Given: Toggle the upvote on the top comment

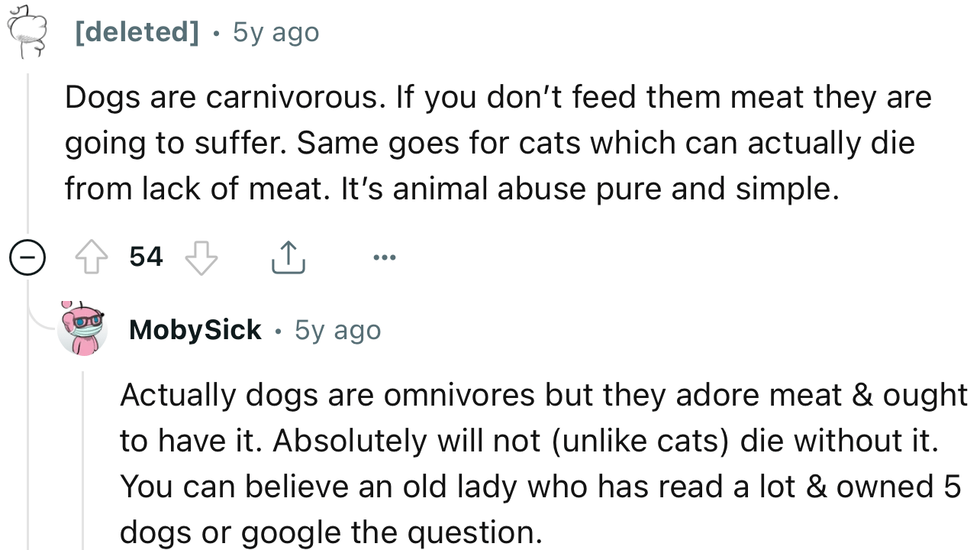Looking at the screenshot, I should coord(92,257).
